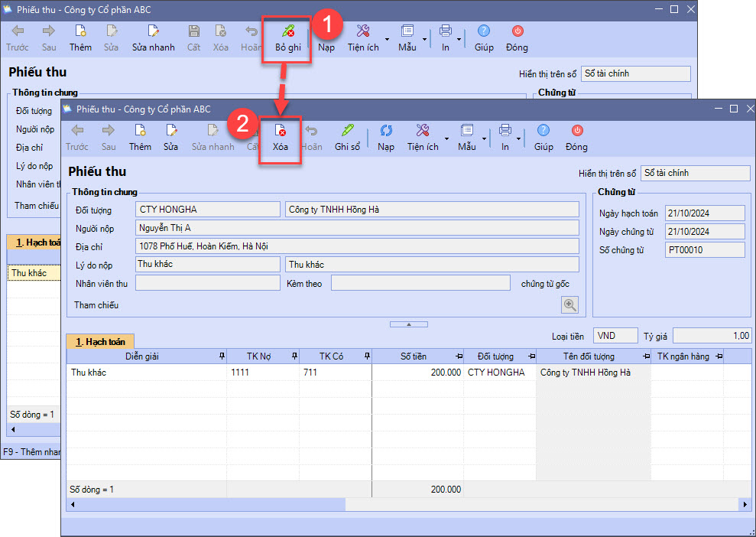Click the Bỏ ghi (unpost) toolbar icon
Screen dimensions: 756x537
[287, 32]
